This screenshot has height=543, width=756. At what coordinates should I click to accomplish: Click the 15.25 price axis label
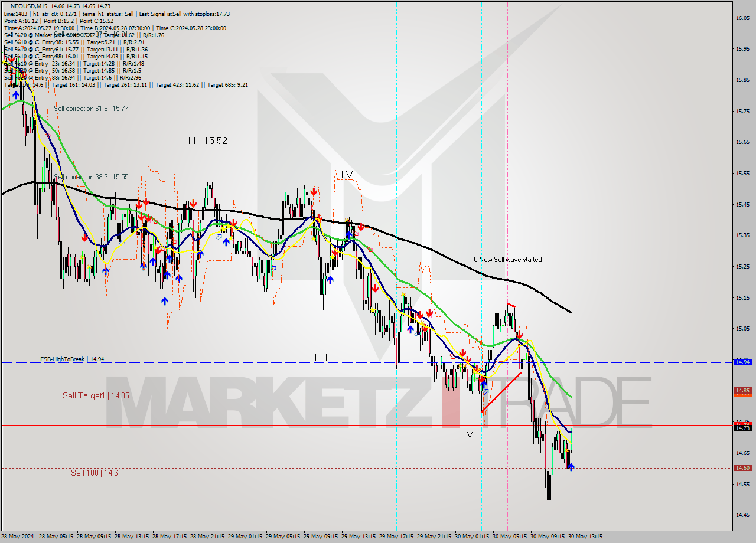click(x=742, y=266)
